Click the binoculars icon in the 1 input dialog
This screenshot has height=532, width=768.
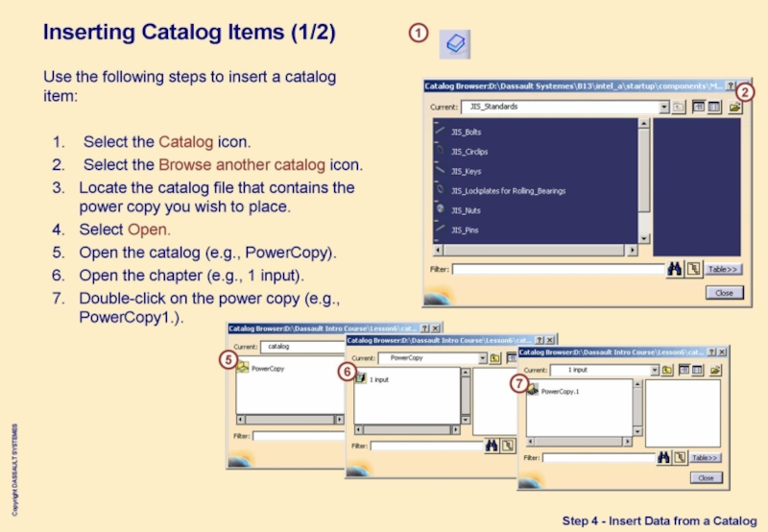pyautogui.click(x=663, y=458)
